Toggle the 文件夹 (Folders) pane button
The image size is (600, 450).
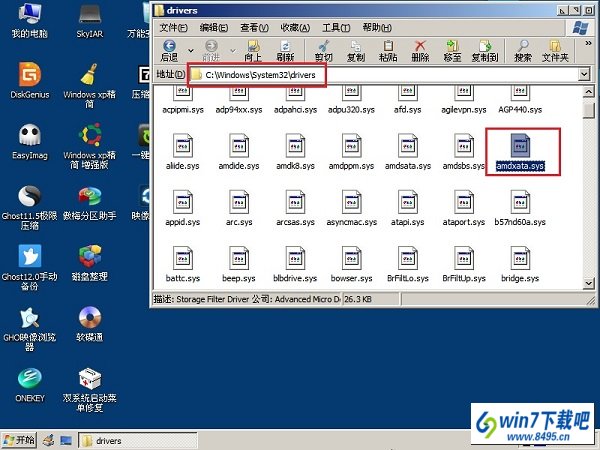click(555, 51)
